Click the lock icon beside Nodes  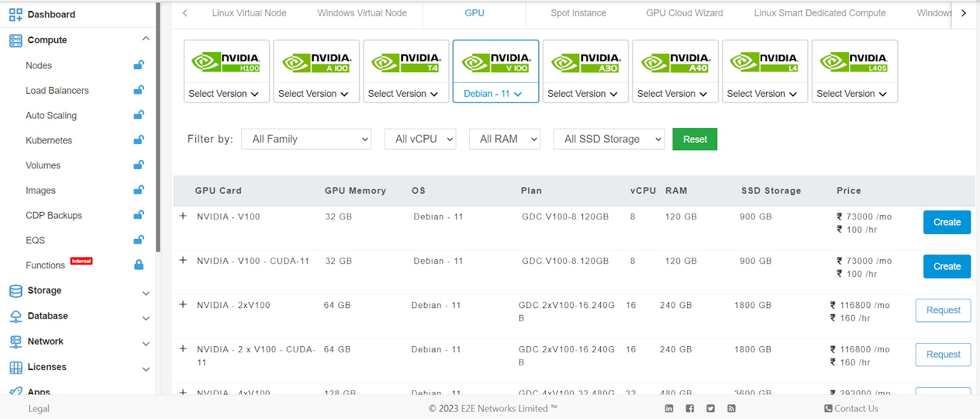click(x=139, y=65)
